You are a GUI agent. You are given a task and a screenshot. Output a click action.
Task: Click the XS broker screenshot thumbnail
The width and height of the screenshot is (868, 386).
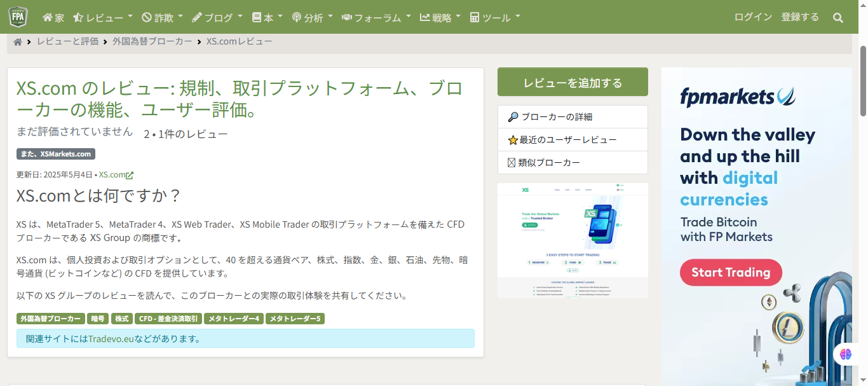pos(572,240)
